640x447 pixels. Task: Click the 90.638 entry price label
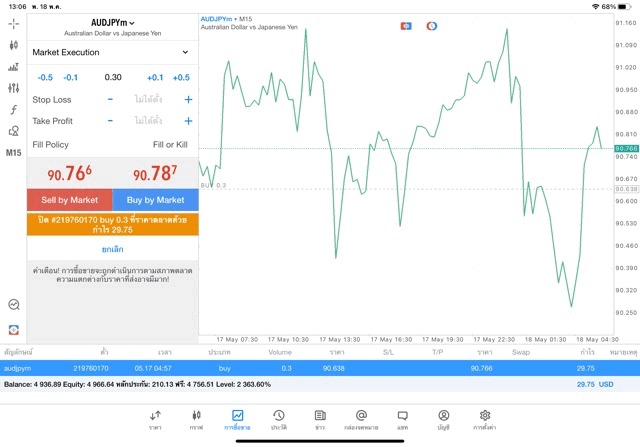[627, 189]
